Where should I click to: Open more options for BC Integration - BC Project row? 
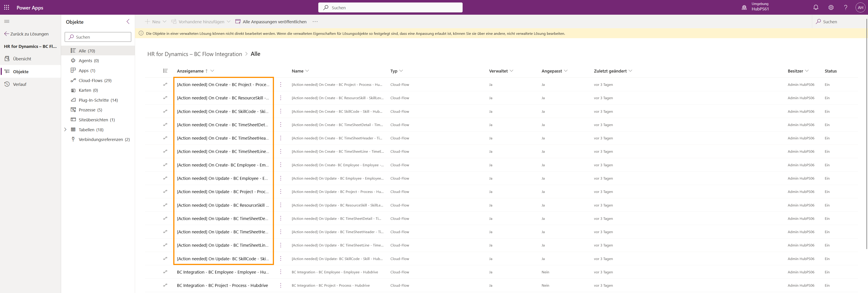[281, 286]
